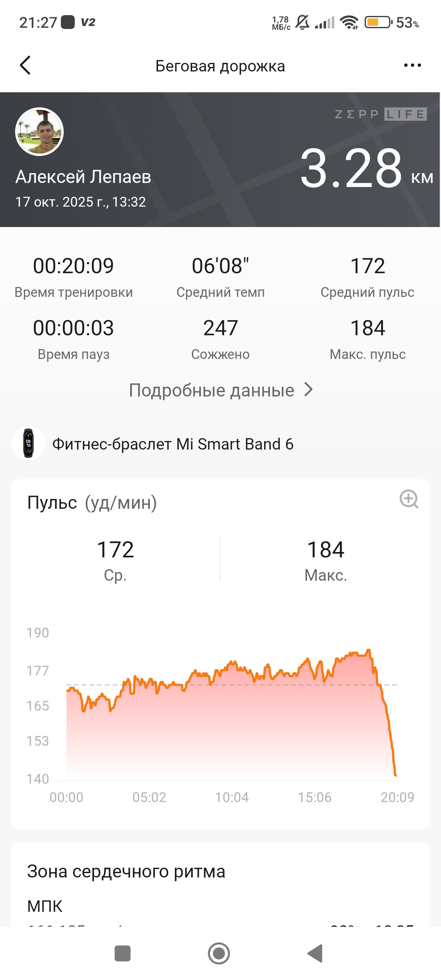Tap the Android back triangle button
441x980 pixels.
(315, 953)
